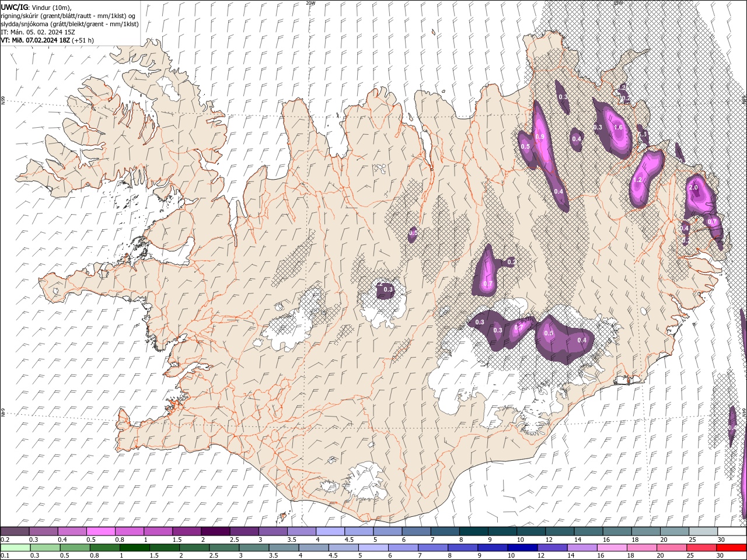Click the pale green bottom-row swatch labeled 0.1
The height and width of the screenshot is (560, 747).
(15, 548)
